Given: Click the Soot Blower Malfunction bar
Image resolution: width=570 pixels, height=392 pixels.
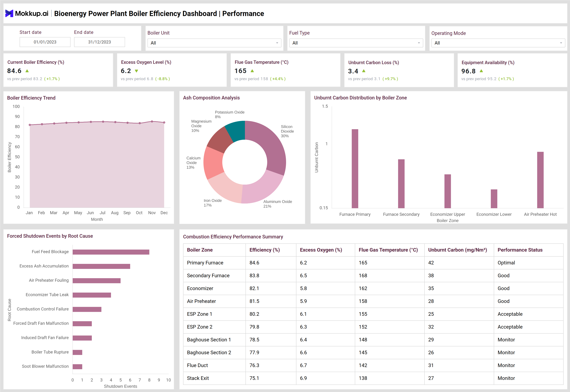Looking at the screenshot, I should click(x=77, y=367).
